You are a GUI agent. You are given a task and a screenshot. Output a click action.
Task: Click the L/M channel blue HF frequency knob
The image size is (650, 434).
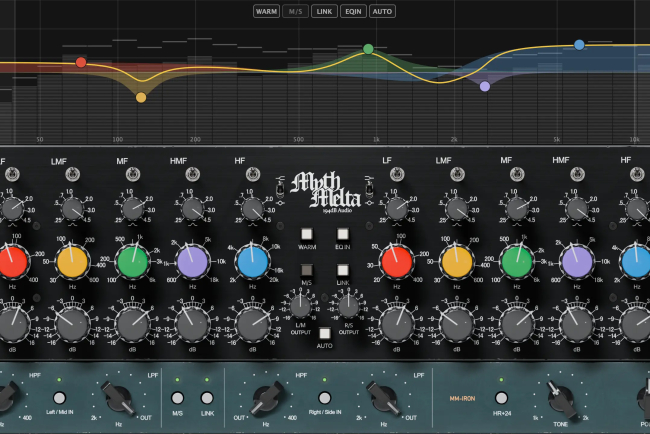253,262
